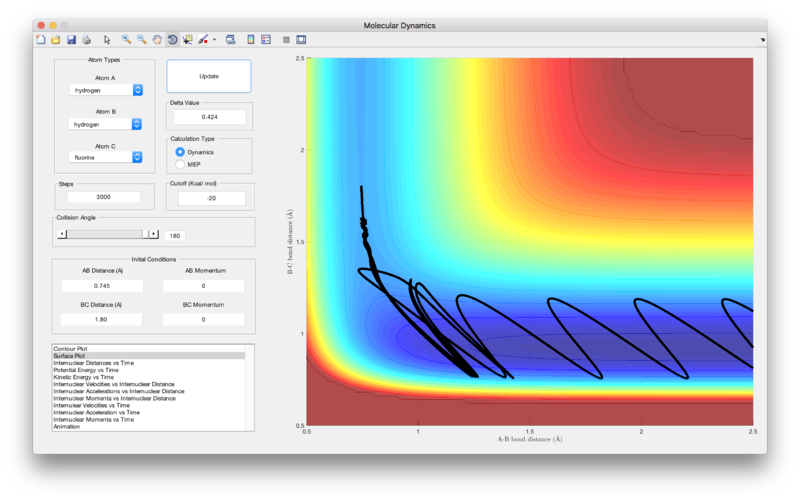
Task: Select Kinetic Energy vs Time
Action: pos(84,377)
